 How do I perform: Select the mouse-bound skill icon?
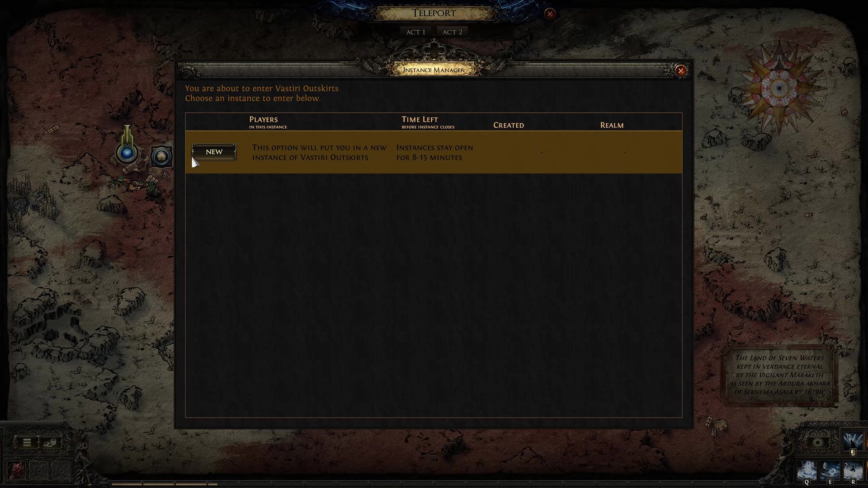tap(853, 441)
